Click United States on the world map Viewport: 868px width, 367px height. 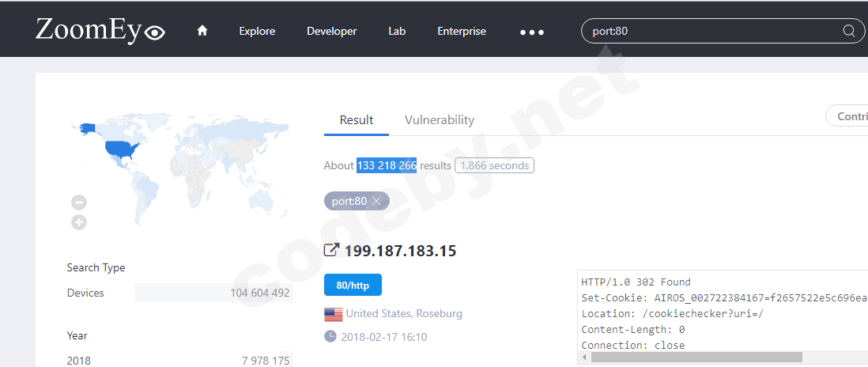(122, 149)
